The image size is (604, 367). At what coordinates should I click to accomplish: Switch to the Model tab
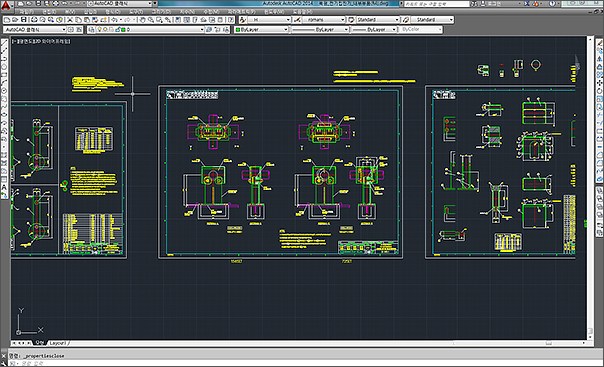(39, 342)
